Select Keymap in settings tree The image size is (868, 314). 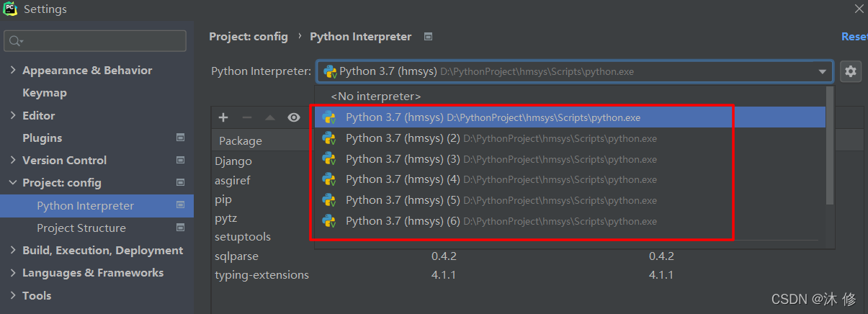click(x=45, y=93)
